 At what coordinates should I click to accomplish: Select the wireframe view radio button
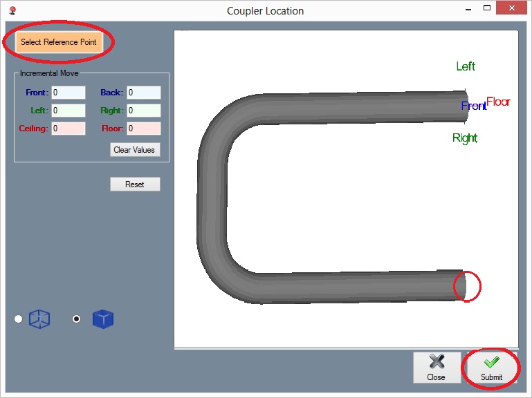(x=18, y=319)
